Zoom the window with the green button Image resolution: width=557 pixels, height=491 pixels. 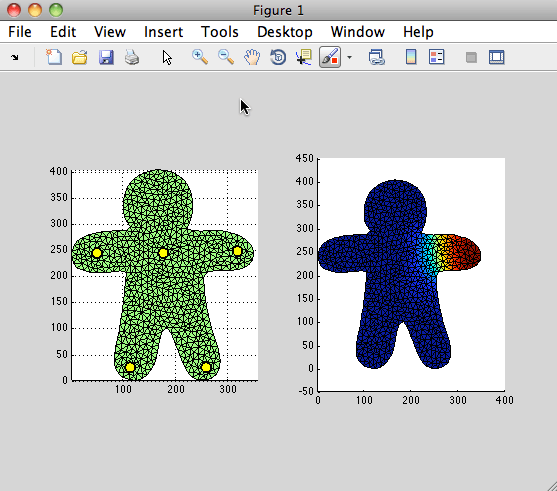56,10
